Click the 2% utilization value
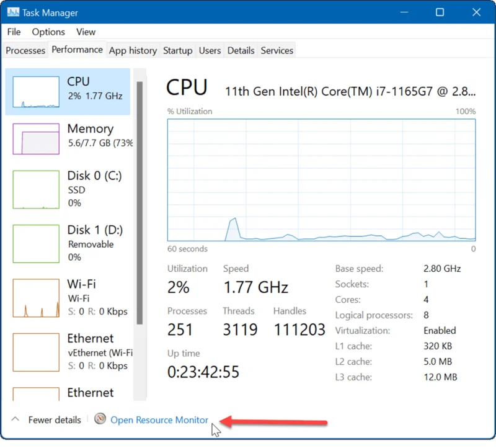The height and width of the screenshot is (448, 496). [x=179, y=287]
